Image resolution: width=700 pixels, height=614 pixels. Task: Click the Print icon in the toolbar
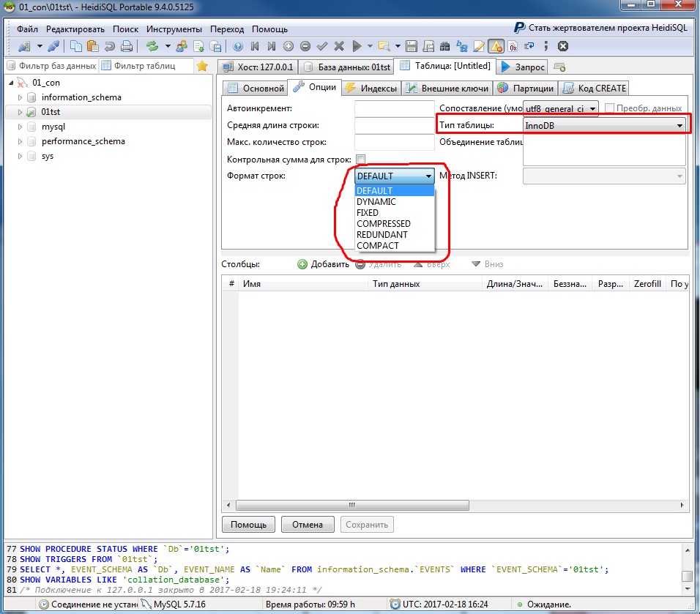click(126, 46)
